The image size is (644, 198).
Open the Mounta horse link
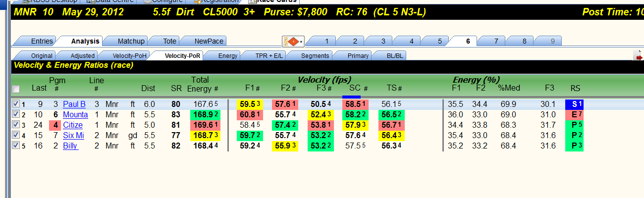[x=75, y=115]
